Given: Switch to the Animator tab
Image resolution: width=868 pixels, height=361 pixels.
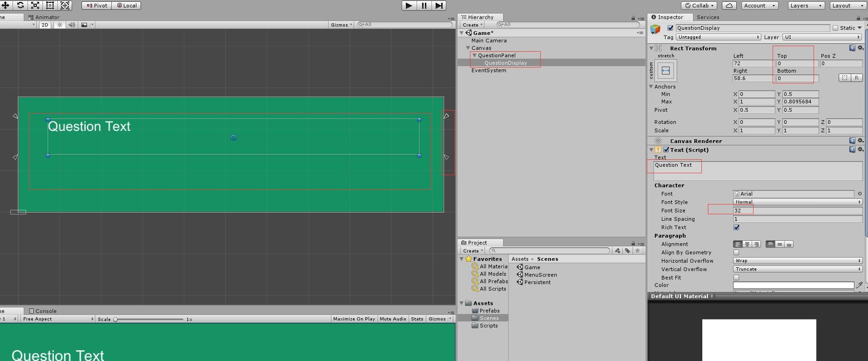Looking at the screenshot, I should click(x=44, y=17).
